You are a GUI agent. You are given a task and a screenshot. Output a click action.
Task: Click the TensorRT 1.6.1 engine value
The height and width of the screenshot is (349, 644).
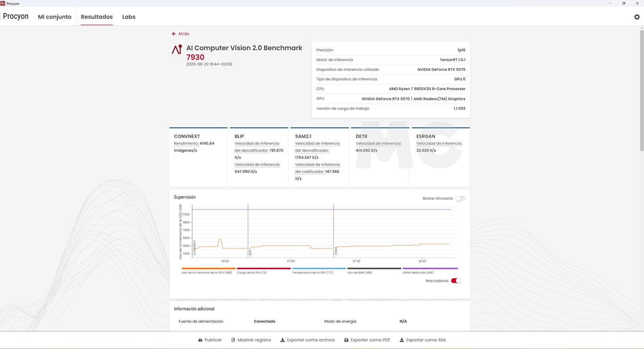coord(453,60)
